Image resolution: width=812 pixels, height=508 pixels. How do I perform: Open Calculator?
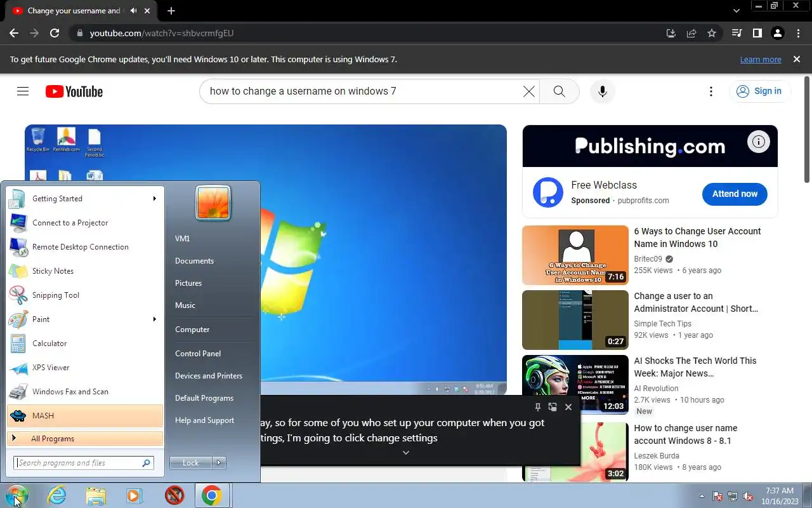pos(84,344)
